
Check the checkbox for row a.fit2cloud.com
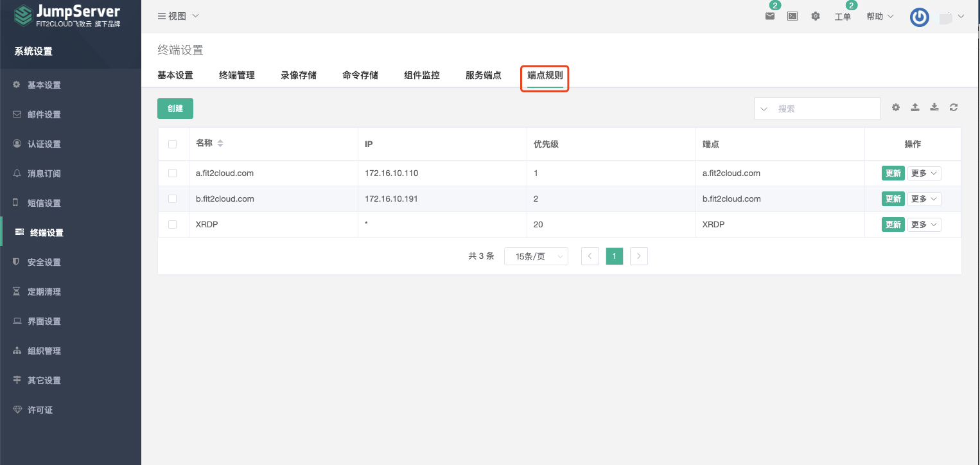tap(173, 173)
